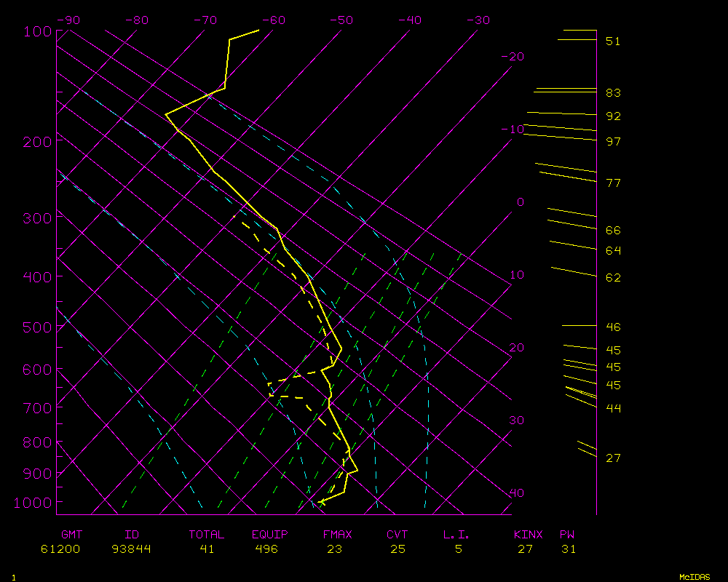The width and height of the screenshot is (728, 582).
Task: Select the GMT time value 61200
Action: coord(60,549)
